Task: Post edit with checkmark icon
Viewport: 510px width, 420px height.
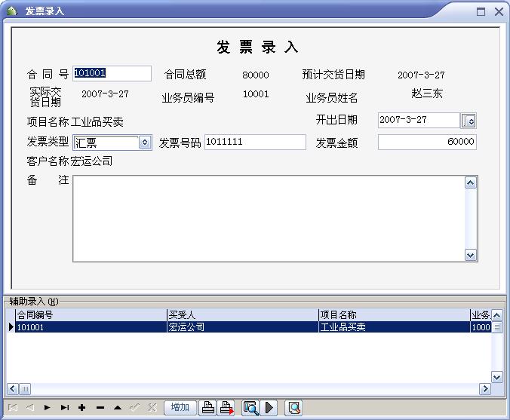Action: pyautogui.click(x=134, y=407)
